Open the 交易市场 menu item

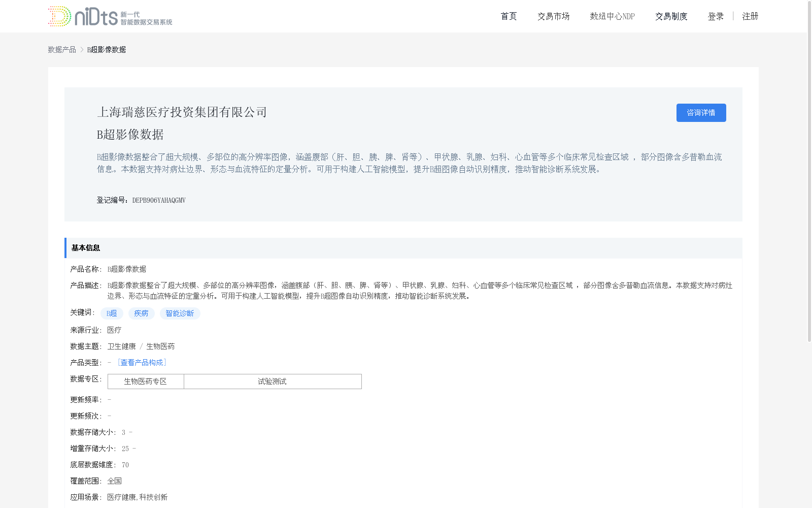pos(553,16)
